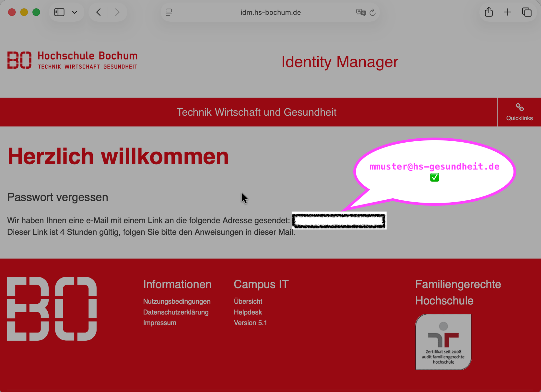Screen dimensions: 541x392
Task: Click the Hochschule Bochum header logo
Action: coord(72,60)
